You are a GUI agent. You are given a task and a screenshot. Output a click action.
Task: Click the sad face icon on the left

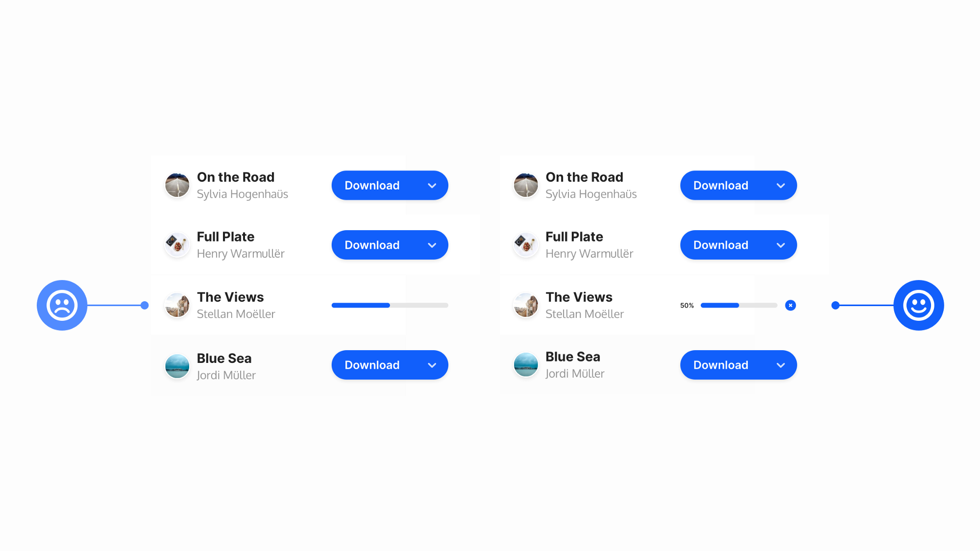[x=62, y=305]
